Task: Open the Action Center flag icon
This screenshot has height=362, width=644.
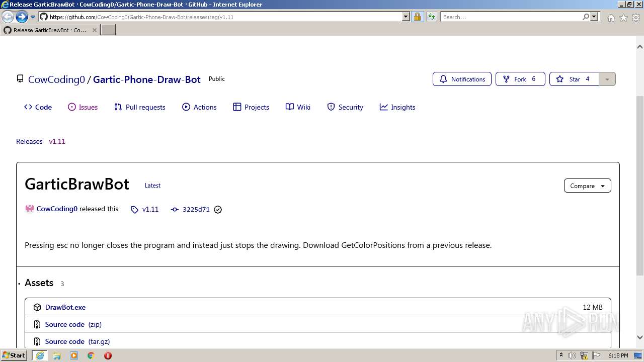Action: click(596, 355)
